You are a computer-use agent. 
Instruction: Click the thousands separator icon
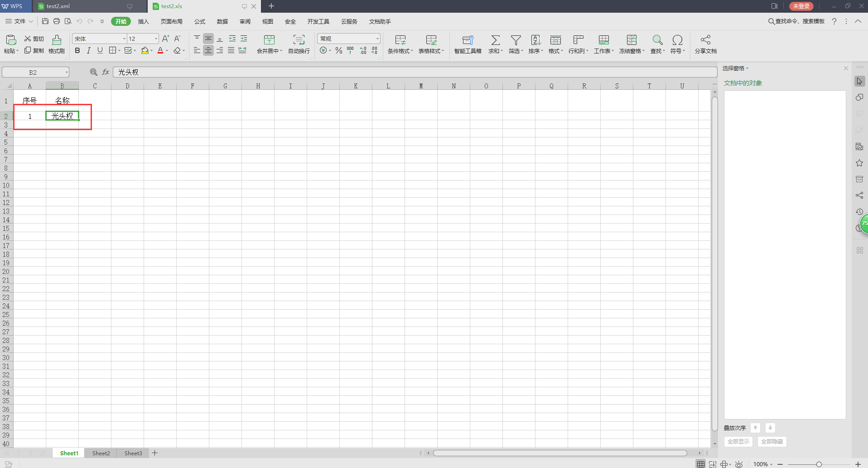[350, 50]
